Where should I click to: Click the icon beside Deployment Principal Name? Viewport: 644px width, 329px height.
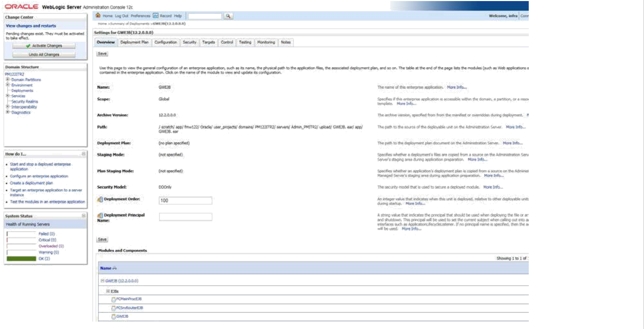(100, 216)
